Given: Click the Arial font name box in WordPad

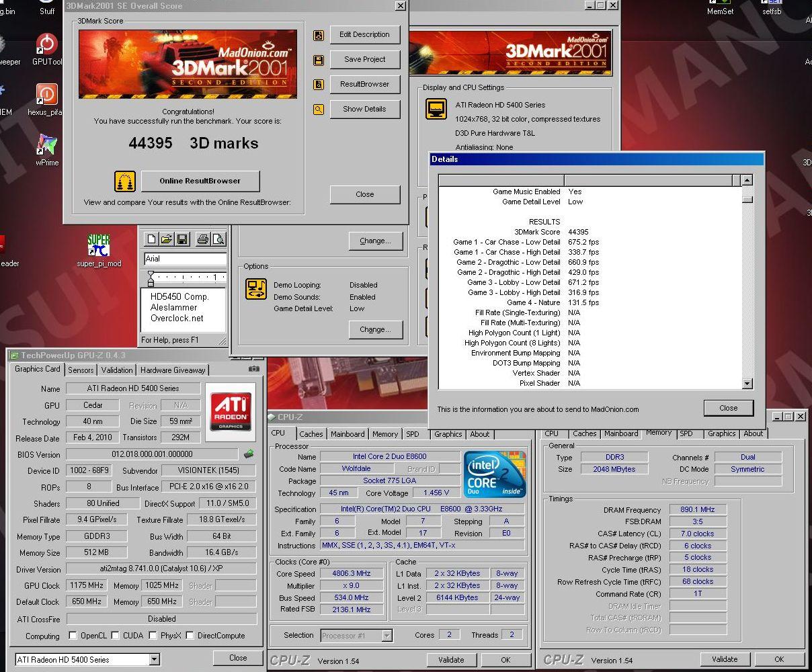Looking at the screenshot, I should [x=185, y=259].
